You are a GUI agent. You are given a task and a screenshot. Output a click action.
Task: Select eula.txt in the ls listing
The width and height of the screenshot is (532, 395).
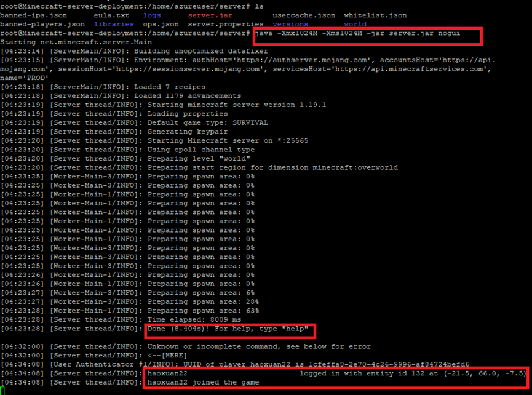111,15
